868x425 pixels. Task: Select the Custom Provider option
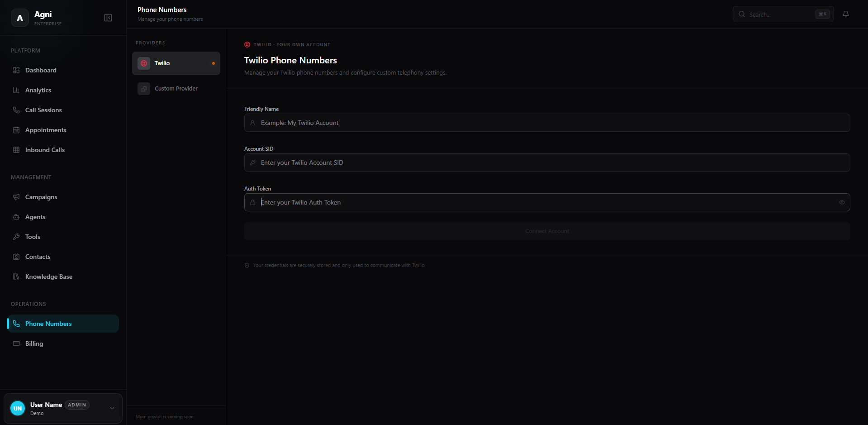[x=176, y=89]
